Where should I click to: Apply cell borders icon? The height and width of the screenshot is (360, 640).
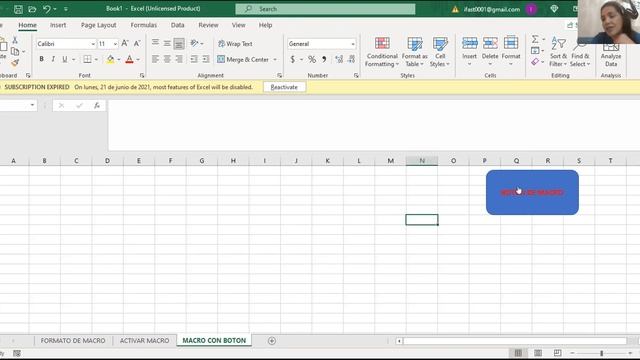pyautogui.click(x=87, y=59)
